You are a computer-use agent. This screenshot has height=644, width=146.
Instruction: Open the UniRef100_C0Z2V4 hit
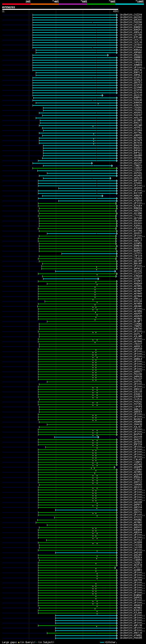tap(131, 15)
